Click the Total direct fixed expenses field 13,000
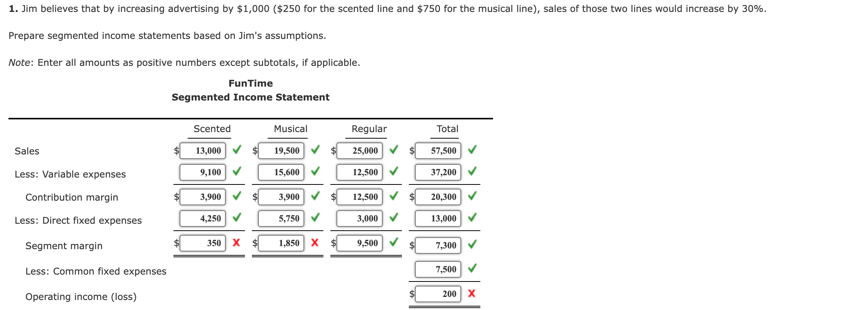Screen dimensions: 868x310 pyautogui.click(x=438, y=218)
